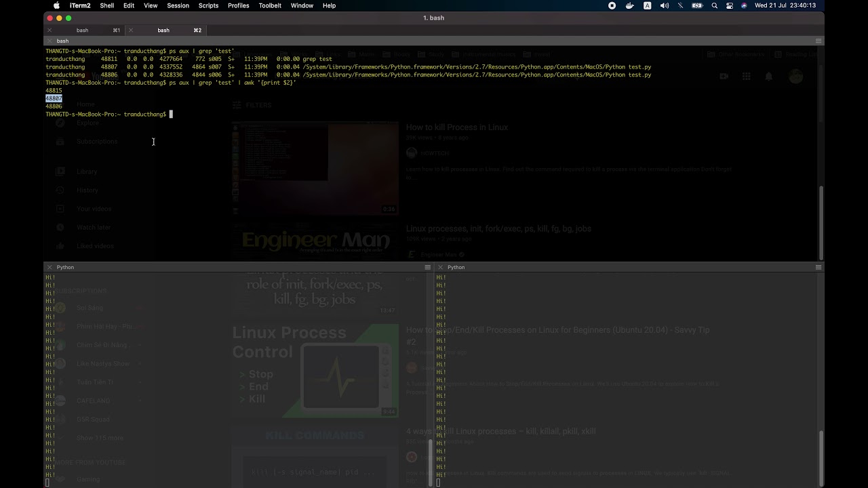
Task: Click the value 4337552 in ps output
Action: tap(171, 67)
